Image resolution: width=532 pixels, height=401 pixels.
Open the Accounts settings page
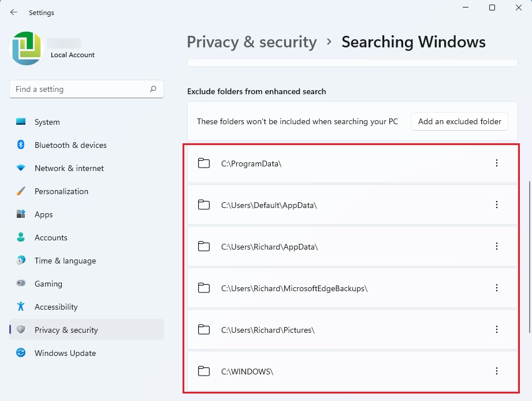click(x=51, y=237)
